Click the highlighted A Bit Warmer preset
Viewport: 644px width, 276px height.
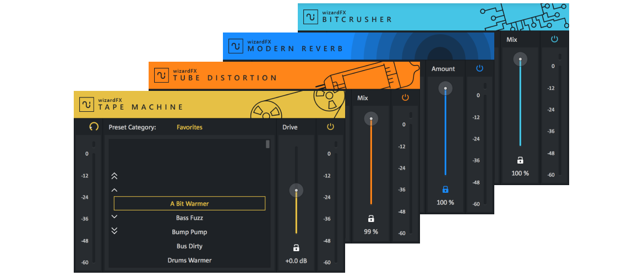pos(189,204)
